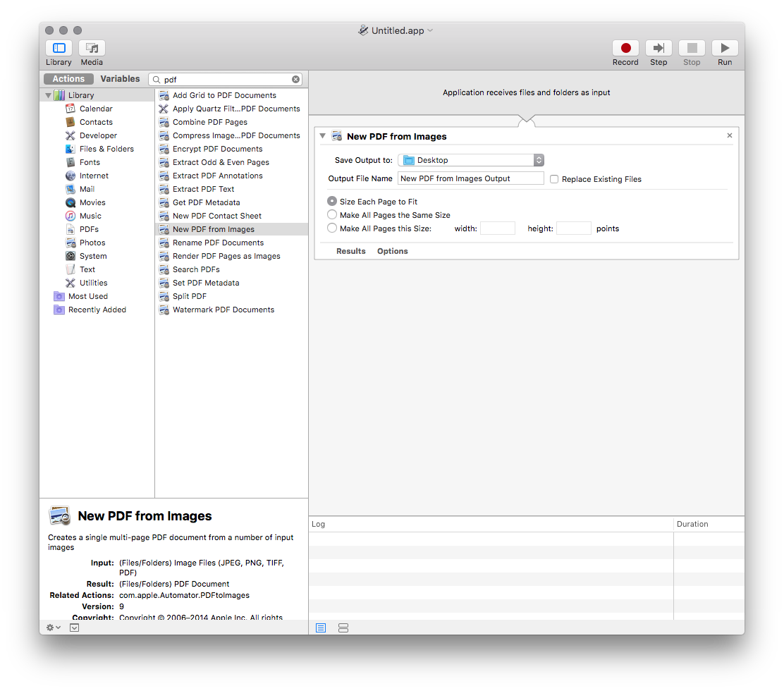Select the Developer library category
The image size is (784, 691).
click(x=98, y=135)
